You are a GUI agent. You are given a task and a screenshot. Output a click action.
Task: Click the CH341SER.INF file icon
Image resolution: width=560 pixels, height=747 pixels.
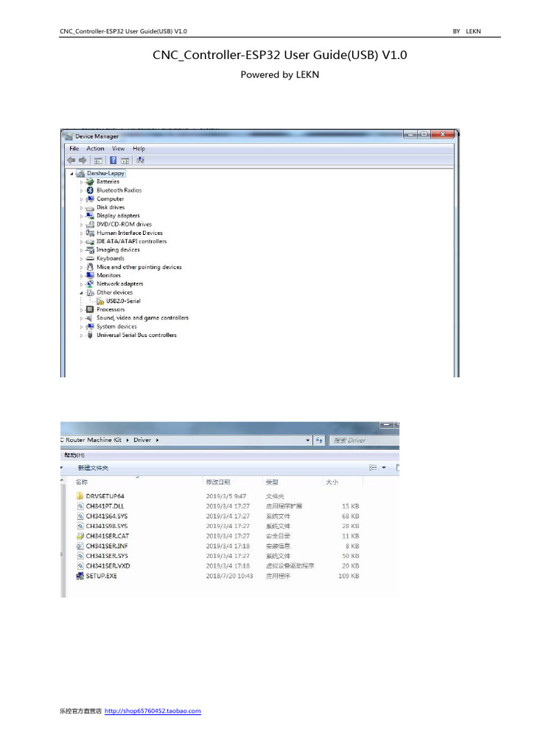click(x=80, y=546)
